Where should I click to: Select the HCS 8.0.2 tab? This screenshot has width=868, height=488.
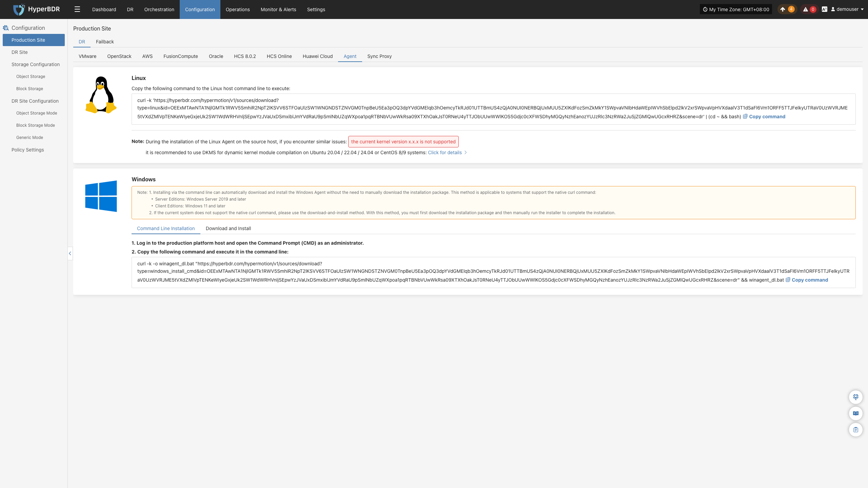(245, 56)
